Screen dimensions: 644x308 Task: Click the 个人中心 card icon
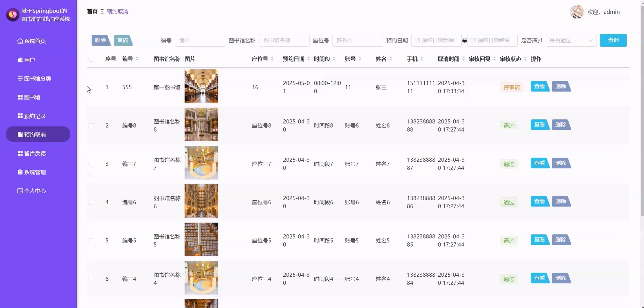point(20,191)
